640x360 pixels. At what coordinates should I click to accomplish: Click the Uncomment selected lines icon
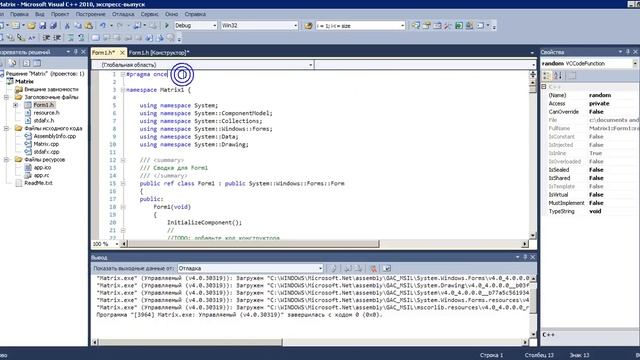[x=81, y=38]
